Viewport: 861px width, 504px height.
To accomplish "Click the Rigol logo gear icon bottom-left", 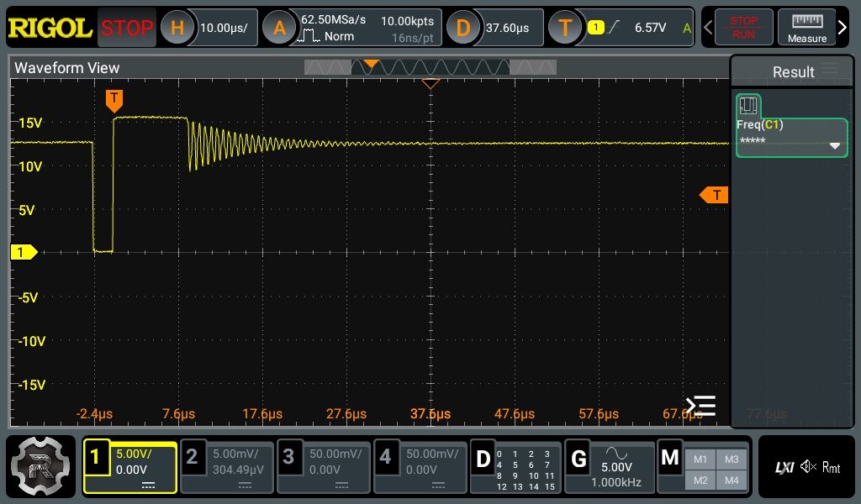I will pyautogui.click(x=40, y=466).
